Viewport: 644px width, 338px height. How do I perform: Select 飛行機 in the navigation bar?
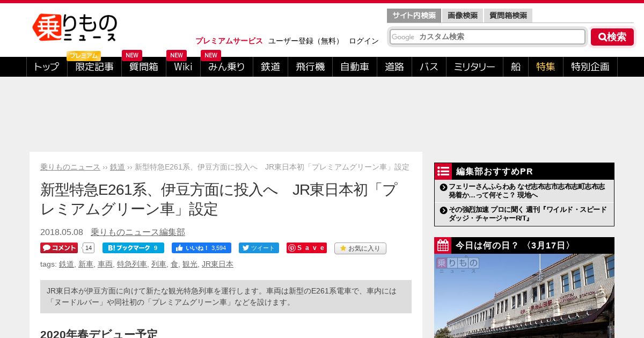tap(310, 67)
